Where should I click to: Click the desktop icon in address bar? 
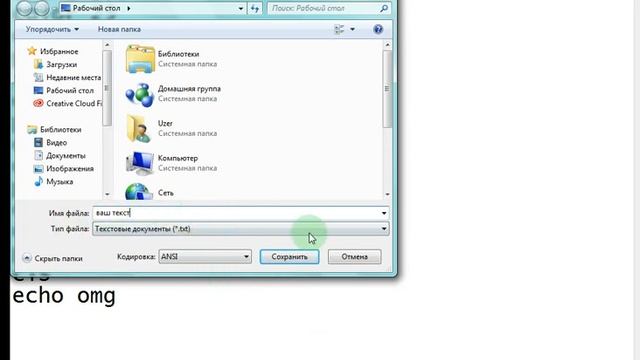pos(65,8)
